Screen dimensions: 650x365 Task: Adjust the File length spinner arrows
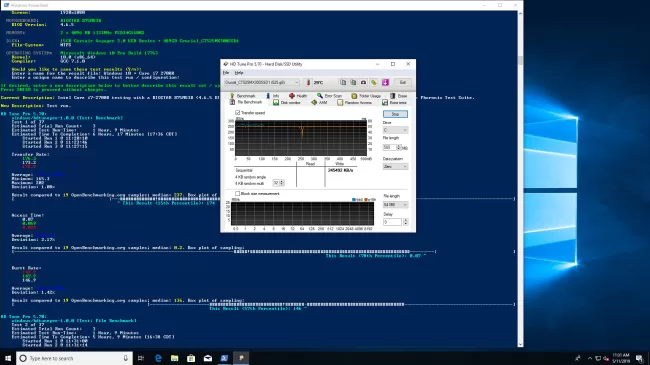[x=399, y=147]
